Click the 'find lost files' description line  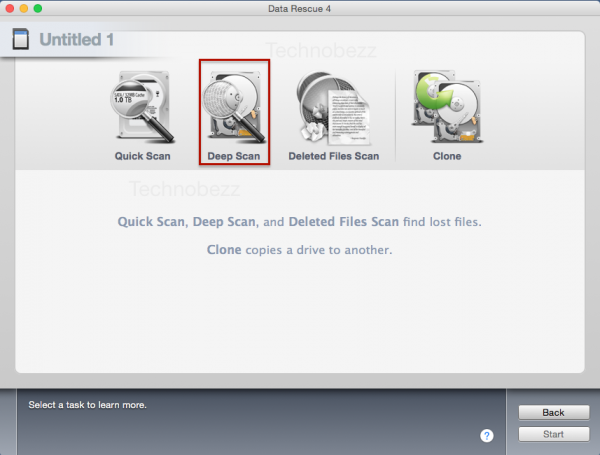[306, 221]
